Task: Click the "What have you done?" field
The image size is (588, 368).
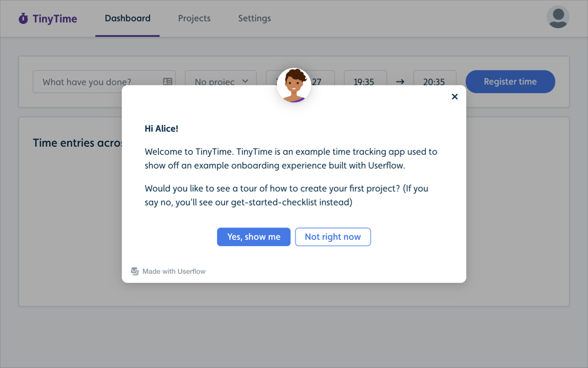Action: 93,81
